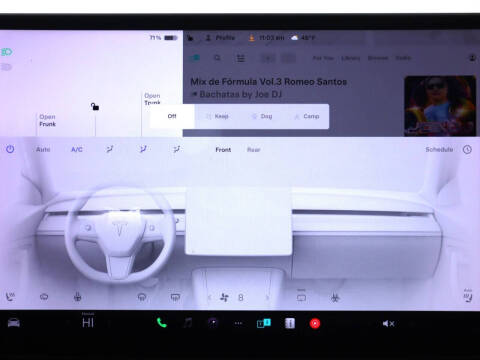Open the red dashcam recording icon

coord(315,323)
